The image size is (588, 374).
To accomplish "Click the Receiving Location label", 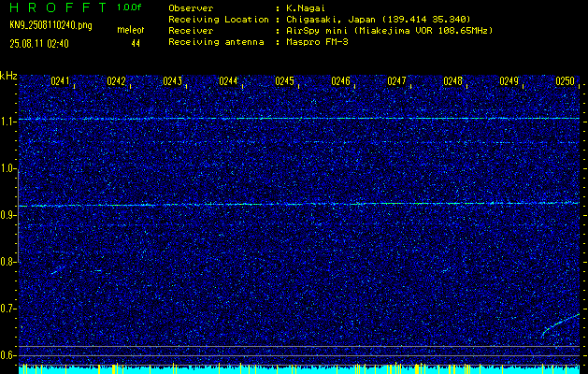I will [219, 20].
